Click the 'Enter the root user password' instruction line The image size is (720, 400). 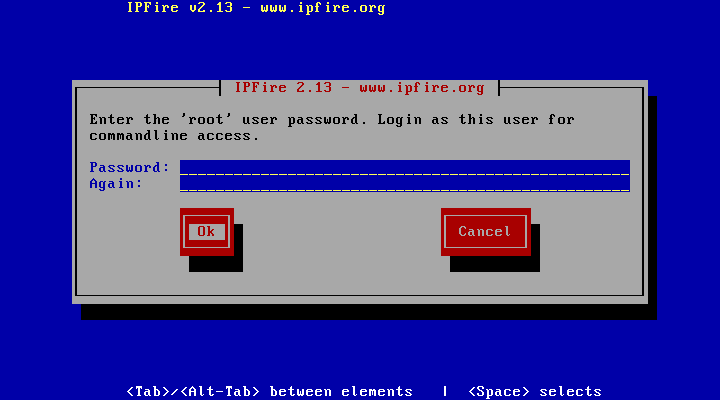click(x=332, y=119)
